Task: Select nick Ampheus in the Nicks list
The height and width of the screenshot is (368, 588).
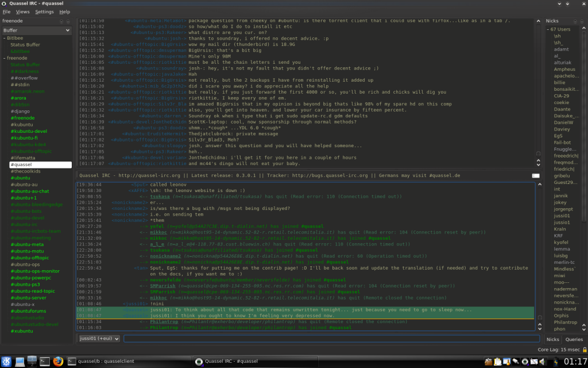Action: (x=564, y=69)
